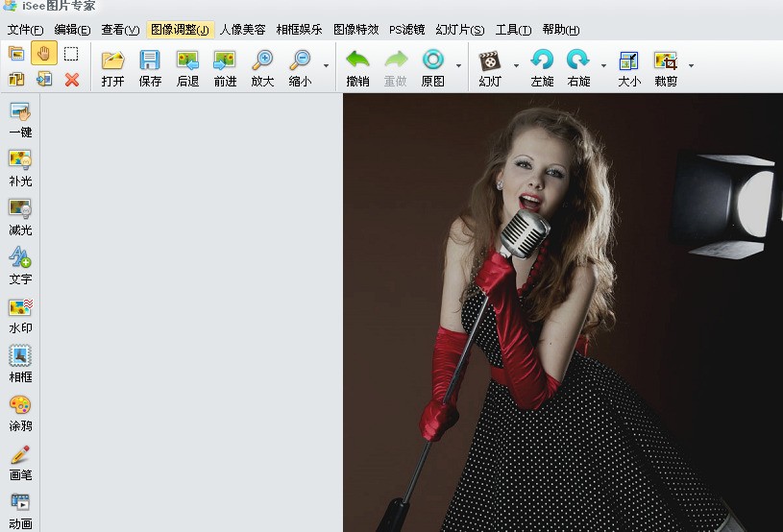
Task: Open the 人像美容 menu
Action: (x=243, y=30)
